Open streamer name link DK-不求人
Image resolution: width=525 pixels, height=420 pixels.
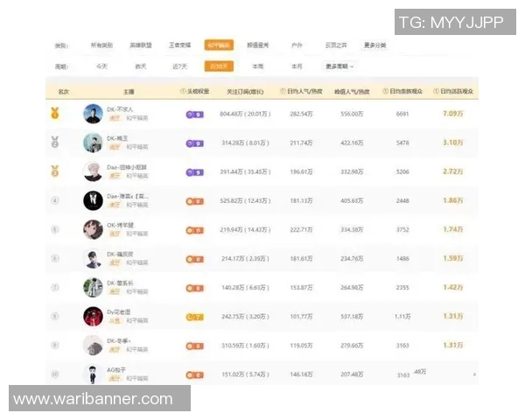[x=120, y=109]
